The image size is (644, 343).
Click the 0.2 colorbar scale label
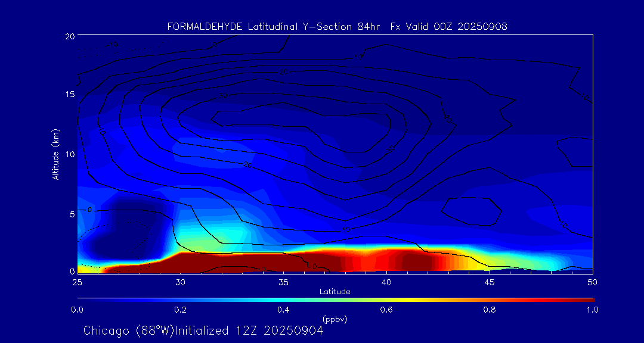click(x=180, y=310)
